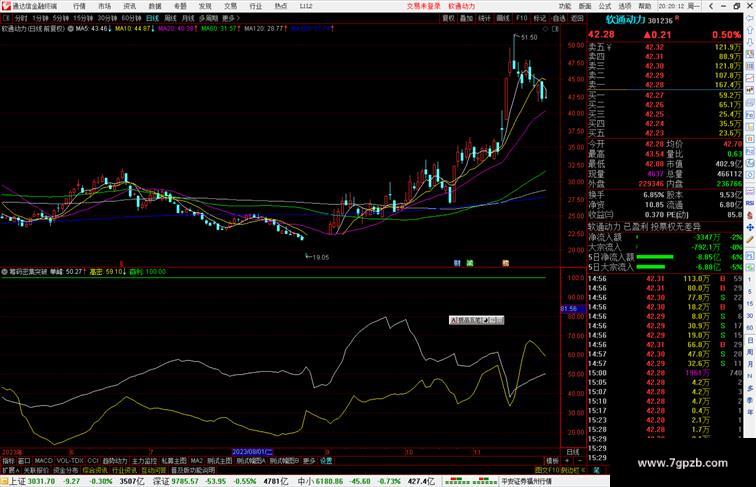Image resolution: width=756 pixels, height=487 pixels.
Task: Open 综合资讯 tab
Action: [95, 470]
